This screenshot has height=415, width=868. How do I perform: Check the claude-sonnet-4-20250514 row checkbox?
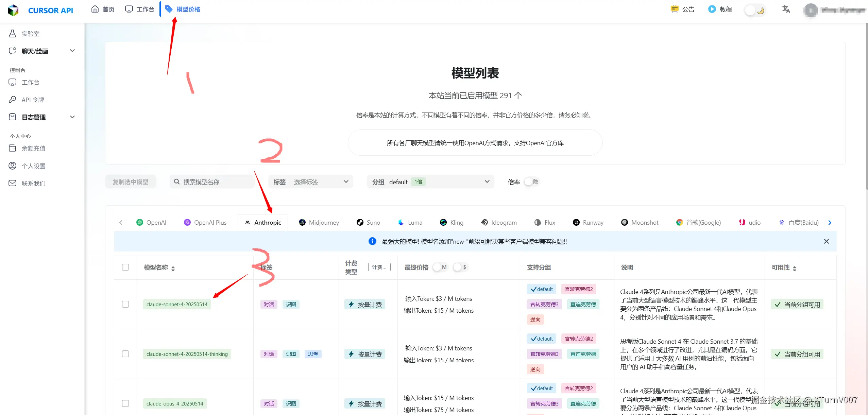(x=125, y=304)
